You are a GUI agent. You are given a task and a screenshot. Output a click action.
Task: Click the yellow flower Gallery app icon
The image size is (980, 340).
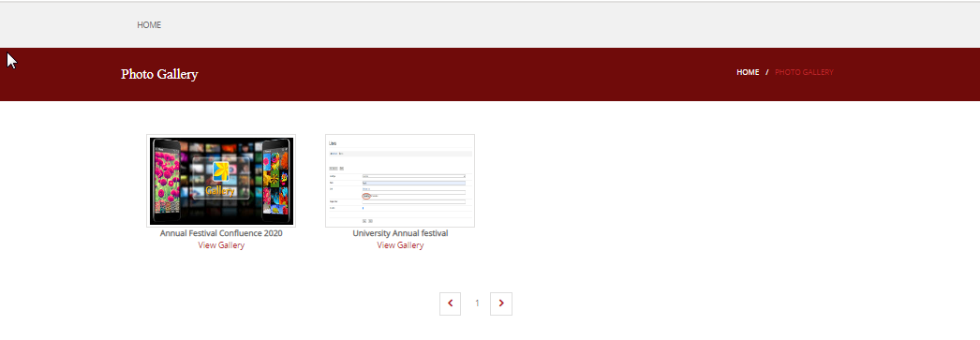tap(221, 171)
